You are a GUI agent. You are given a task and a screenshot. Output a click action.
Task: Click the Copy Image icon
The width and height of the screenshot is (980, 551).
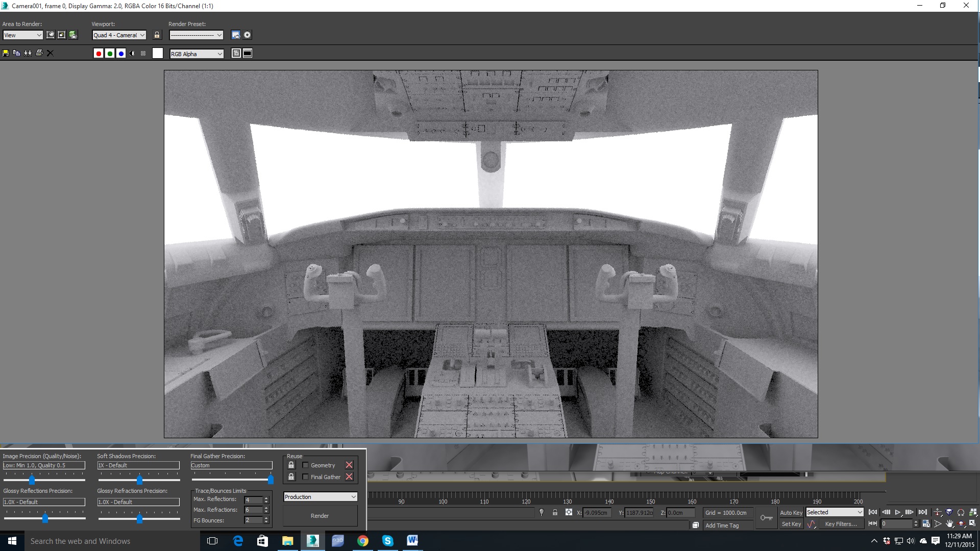click(16, 53)
